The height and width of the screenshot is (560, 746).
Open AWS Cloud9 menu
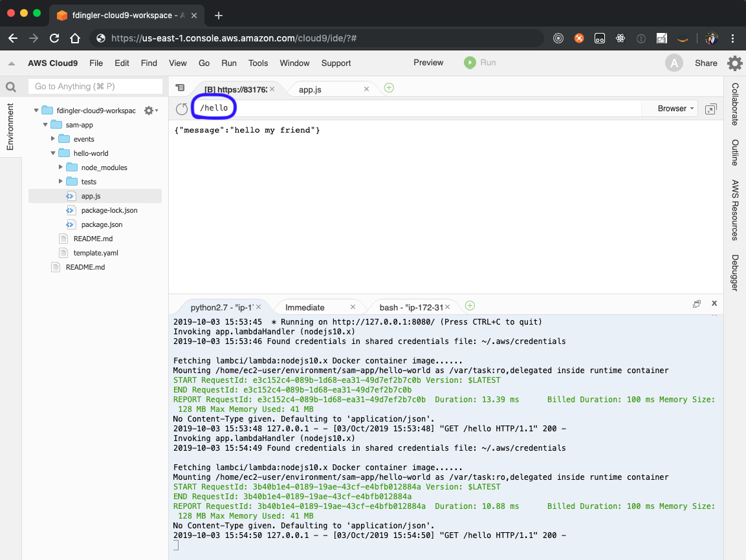coord(53,63)
